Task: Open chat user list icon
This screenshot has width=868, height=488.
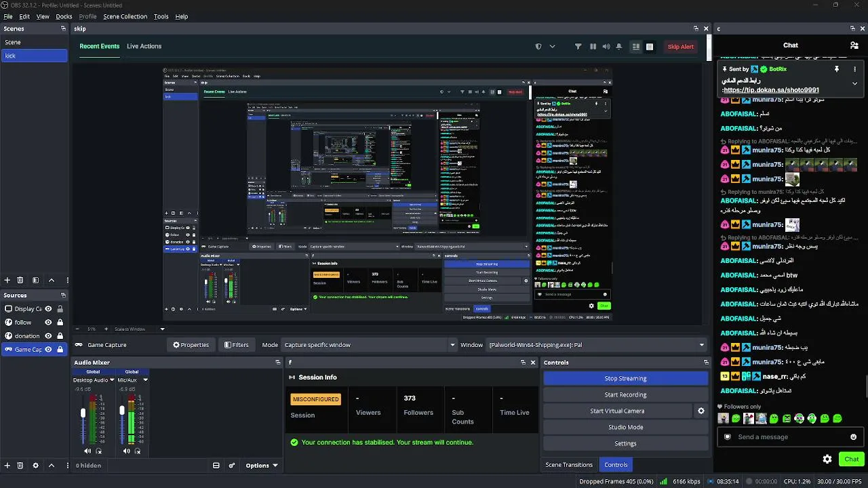Action: (854, 45)
